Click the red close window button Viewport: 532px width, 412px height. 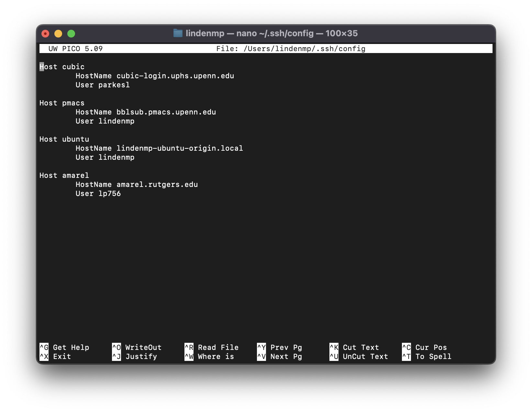(x=45, y=34)
